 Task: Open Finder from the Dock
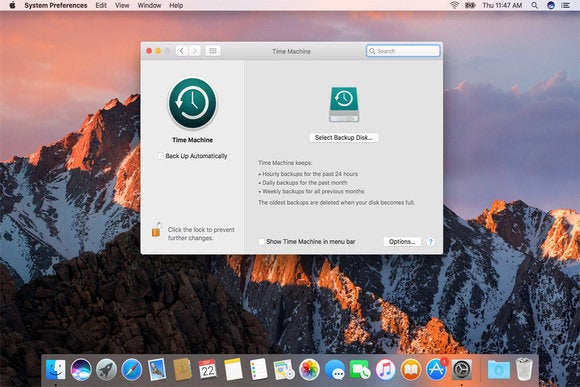tap(55, 369)
